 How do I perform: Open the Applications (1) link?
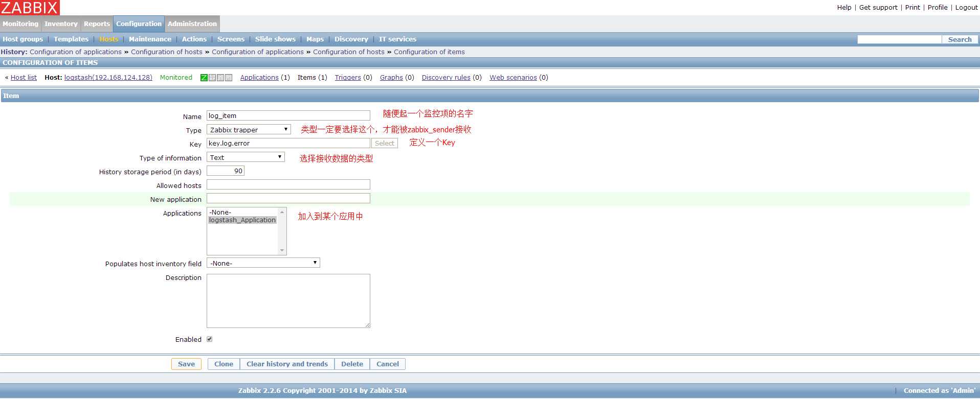(259, 78)
